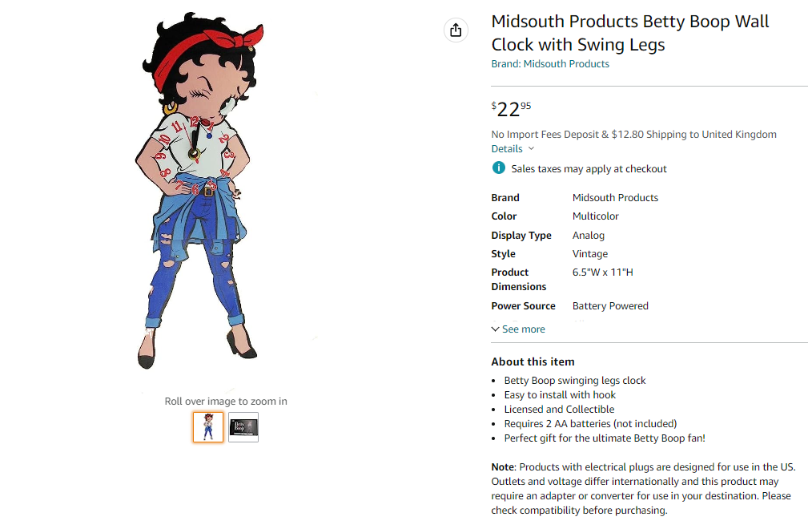
Task: Click the blue info icon near sales taxes
Action: coord(499,168)
